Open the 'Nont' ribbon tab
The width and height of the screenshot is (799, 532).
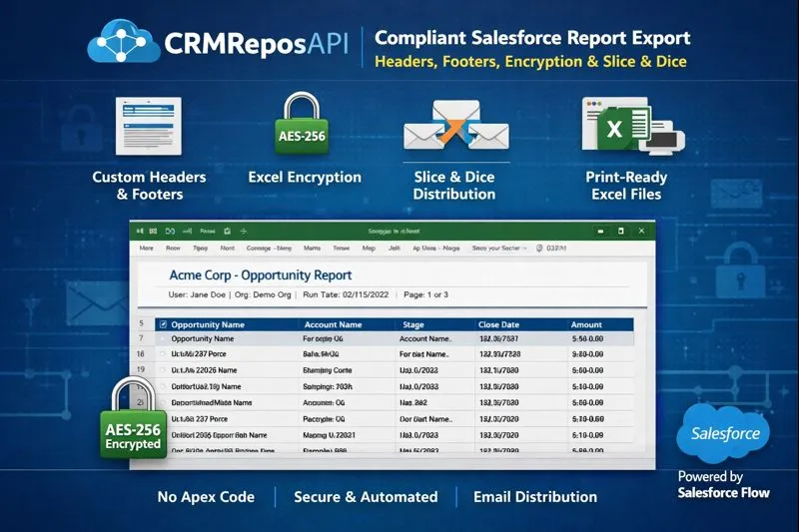tap(228, 249)
